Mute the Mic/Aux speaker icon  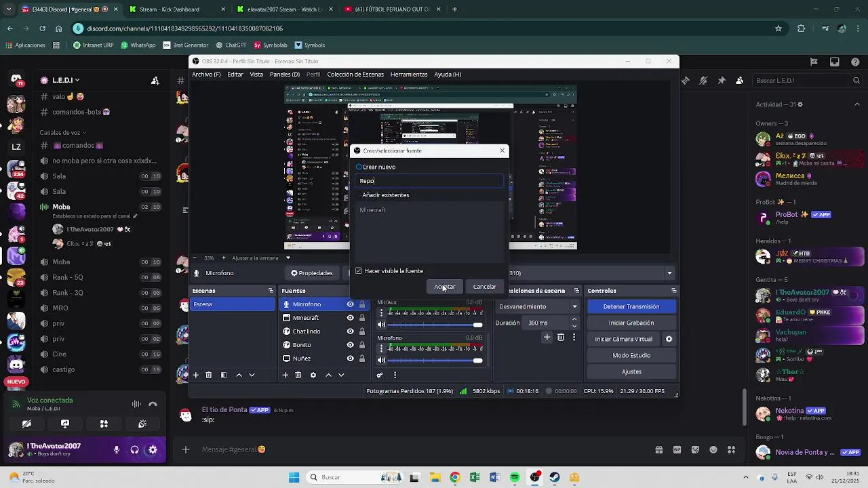tap(381, 325)
